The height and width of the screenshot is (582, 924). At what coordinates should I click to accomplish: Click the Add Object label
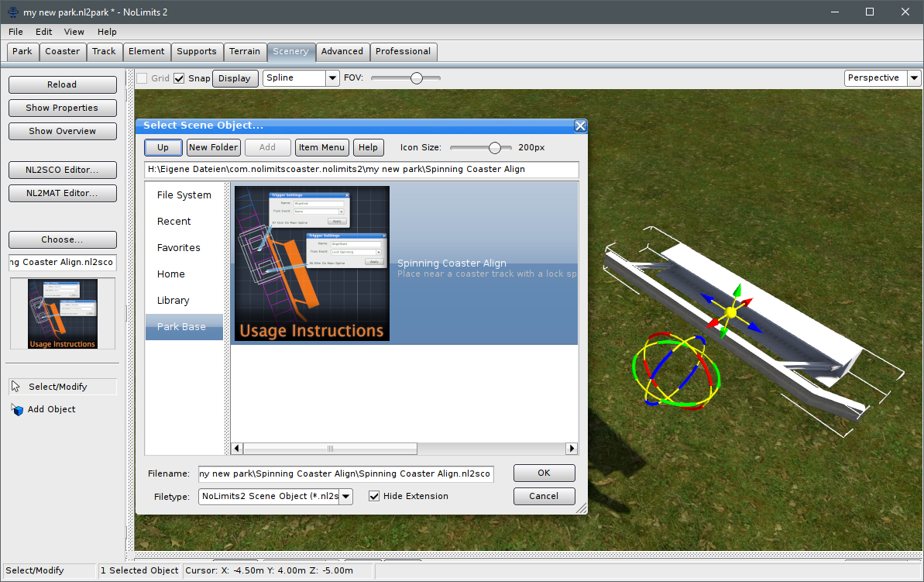click(x=51, y=409)
